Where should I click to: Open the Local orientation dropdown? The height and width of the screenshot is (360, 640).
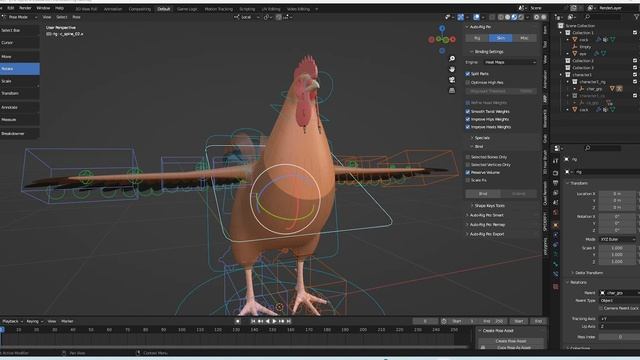pyautogui.click(x=247, y=17)
